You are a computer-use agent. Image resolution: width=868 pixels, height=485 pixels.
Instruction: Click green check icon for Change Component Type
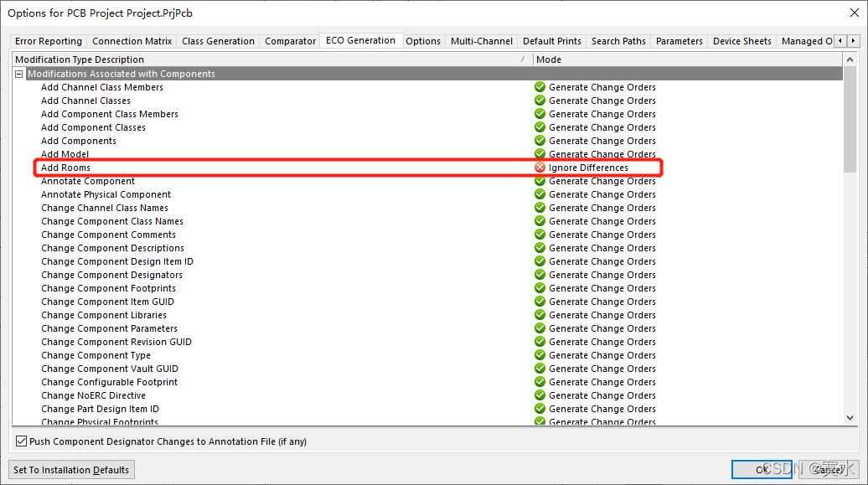[540, 355]
